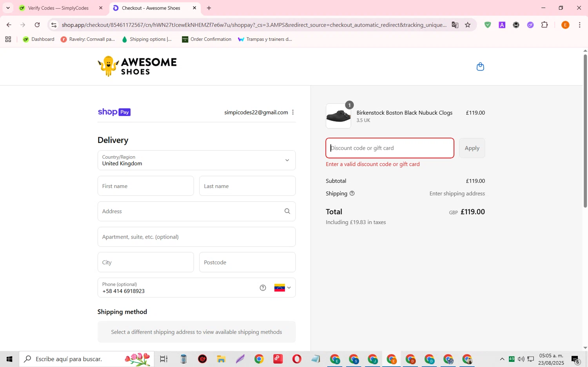Click 'Birkenstock Boston Black Nubuck Clogs' title
Image resolution: width=588 pixels, height=367 pixels.
click(x=404, y=112)
